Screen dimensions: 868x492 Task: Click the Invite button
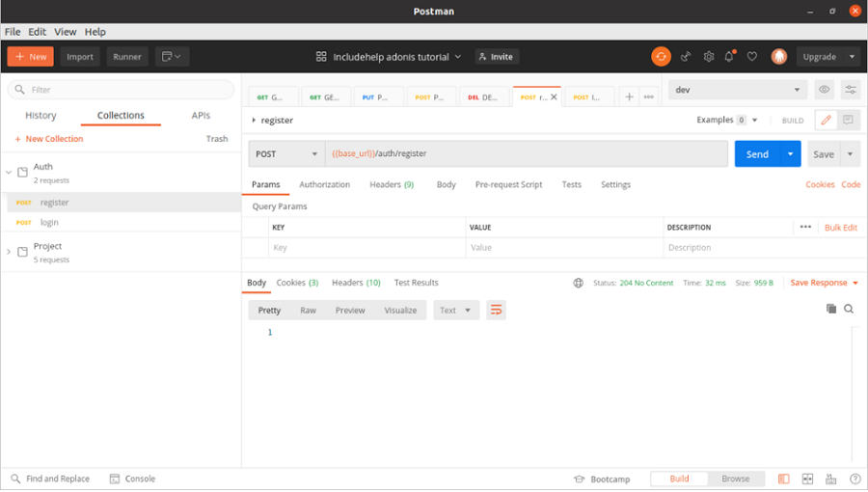point(497,57)
